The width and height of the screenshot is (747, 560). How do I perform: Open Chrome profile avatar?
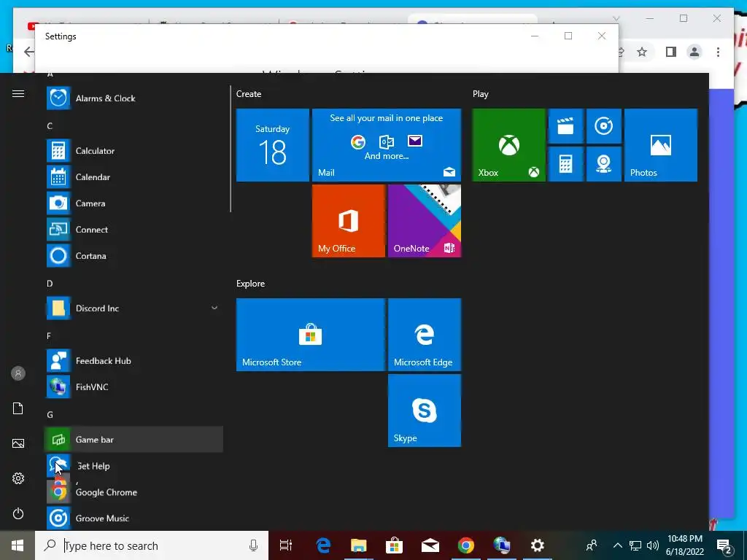694,52
